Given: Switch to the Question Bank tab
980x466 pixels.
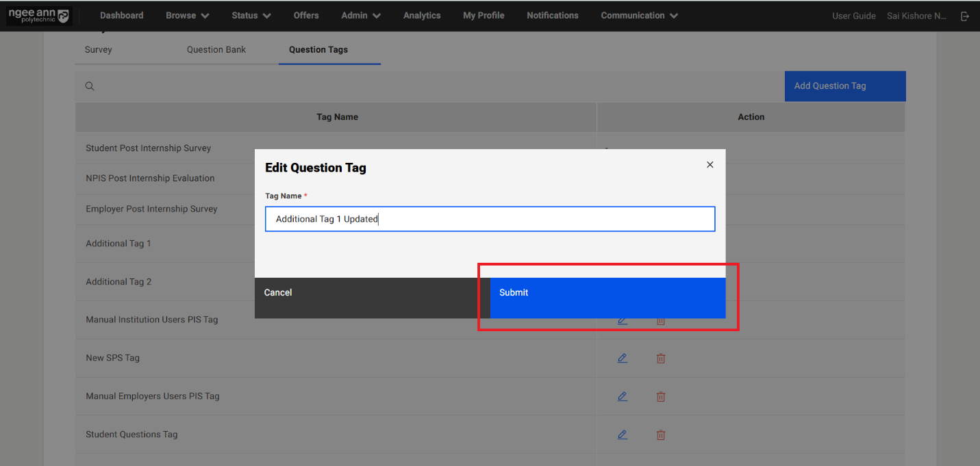Looking at the screenshot, I should 216,50.
